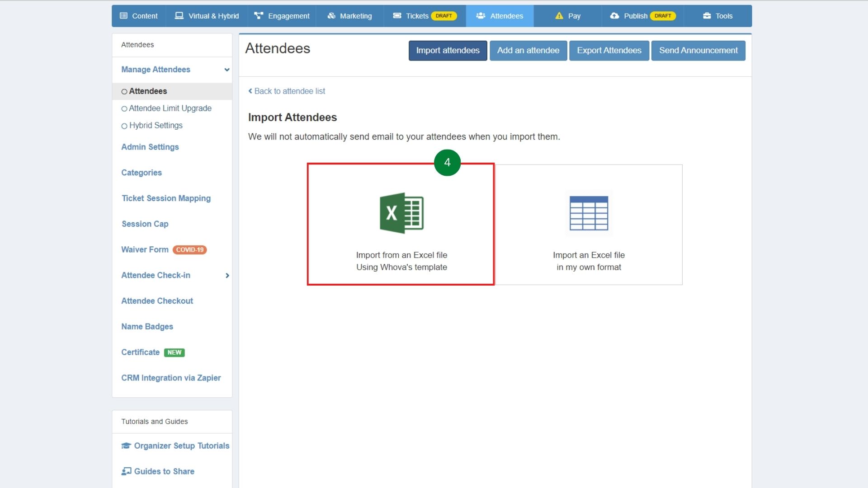Open the Tickets tab

[425, 16]
